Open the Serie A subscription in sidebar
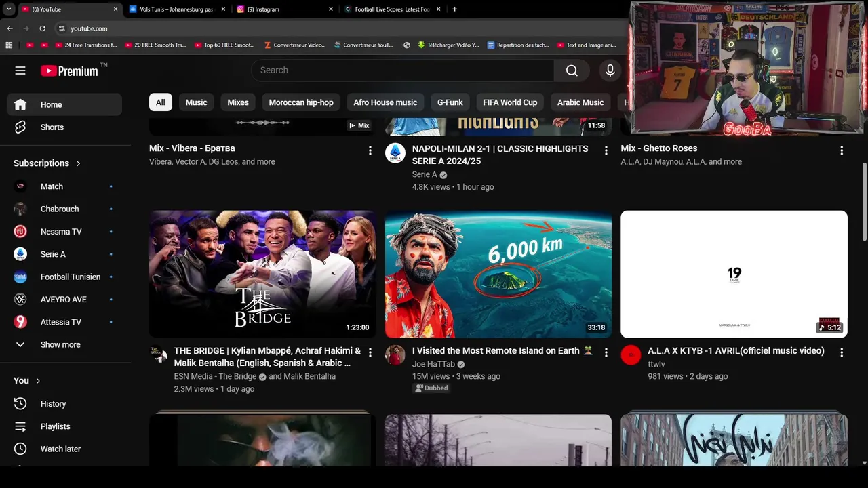Viewport: 868px width, 488px height. click(64, 254)
